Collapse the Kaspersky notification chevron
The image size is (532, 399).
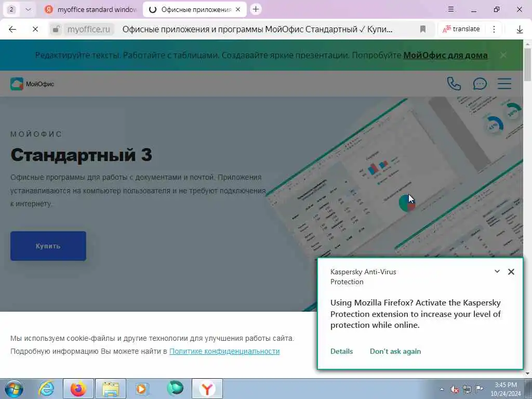pos(497,271)
